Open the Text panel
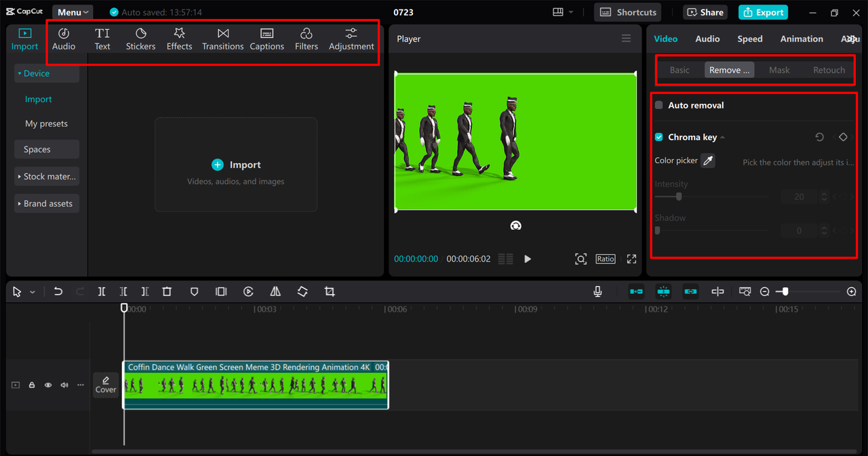This screenshot has width=868, height=456. (x=102, y=39)
